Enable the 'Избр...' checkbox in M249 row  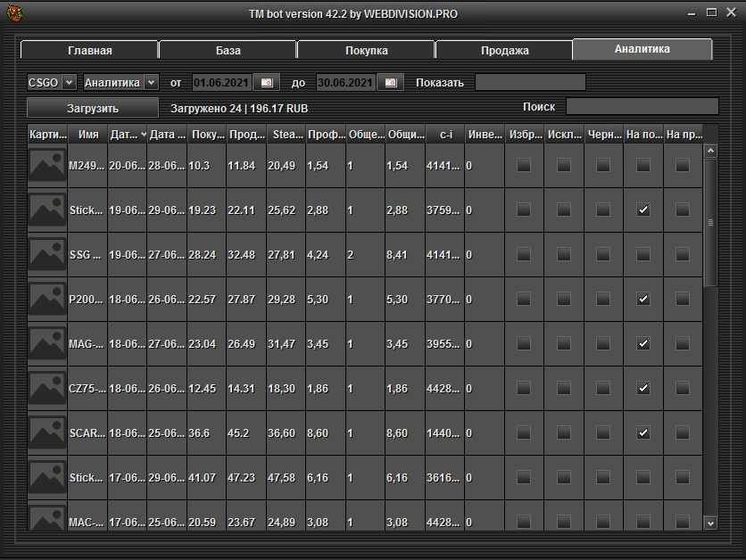[x=523, y=165]
